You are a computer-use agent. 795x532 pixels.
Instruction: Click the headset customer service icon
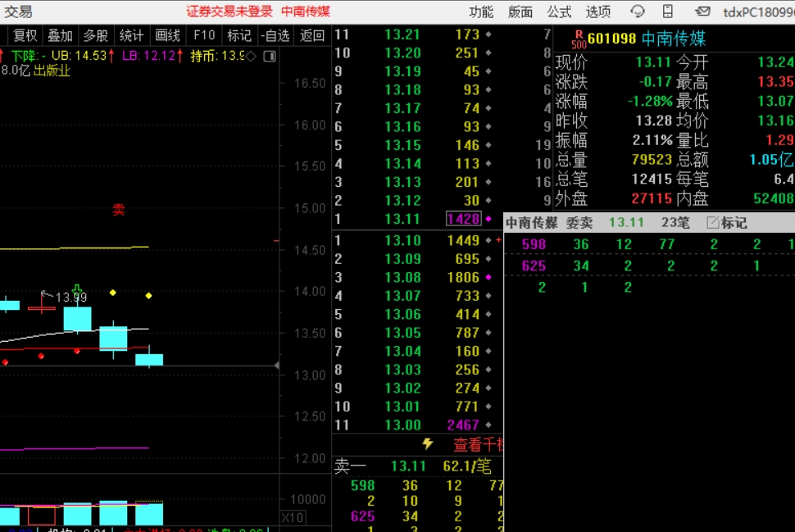pos(638,11)
